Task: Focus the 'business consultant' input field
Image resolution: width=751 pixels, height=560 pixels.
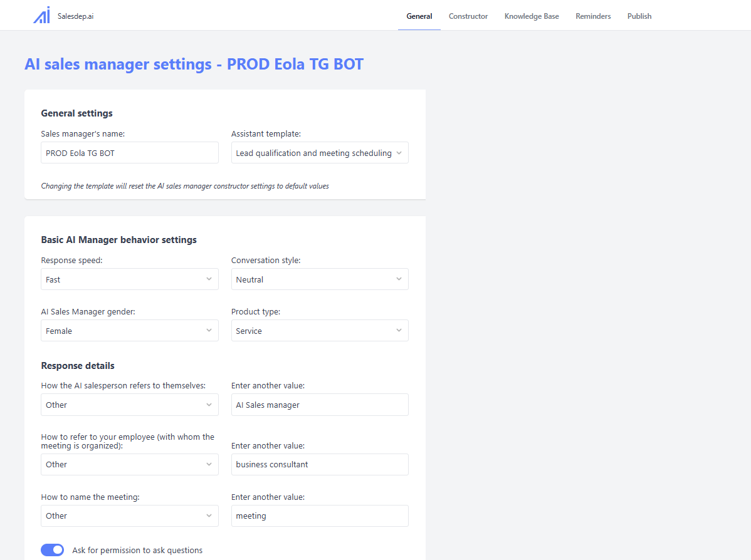Action: coord(320,464)
